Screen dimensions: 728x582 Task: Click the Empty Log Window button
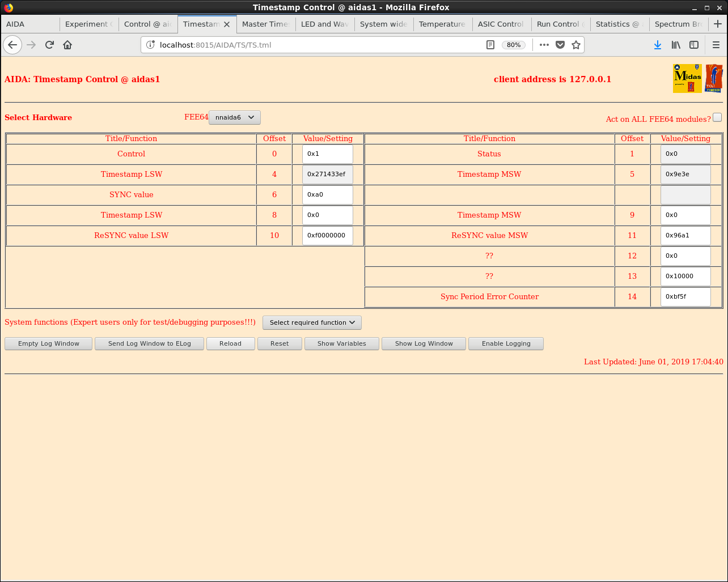pos(49,343)
